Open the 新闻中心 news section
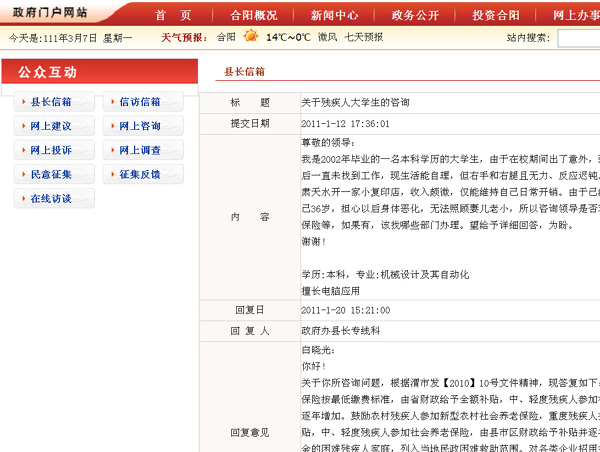 pyautogui.click(x=334, y=15)
